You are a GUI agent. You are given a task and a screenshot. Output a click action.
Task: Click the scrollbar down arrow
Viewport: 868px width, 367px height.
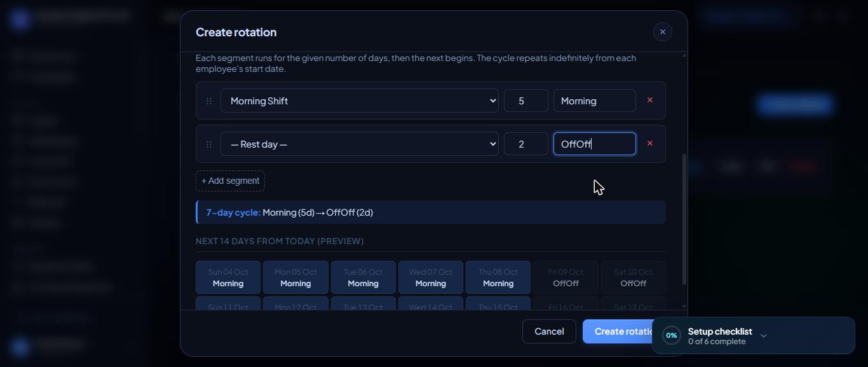click(x=684, y=307)
